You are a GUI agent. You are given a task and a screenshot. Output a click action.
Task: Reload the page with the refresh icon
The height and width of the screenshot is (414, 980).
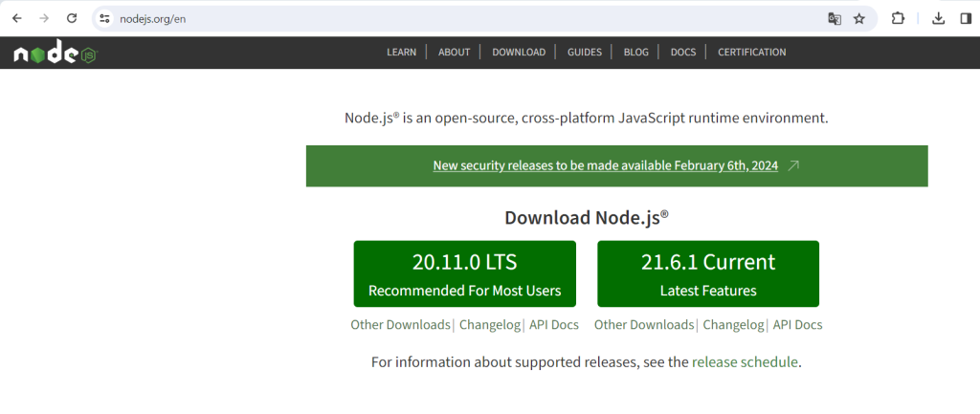[x=72, y=19]
